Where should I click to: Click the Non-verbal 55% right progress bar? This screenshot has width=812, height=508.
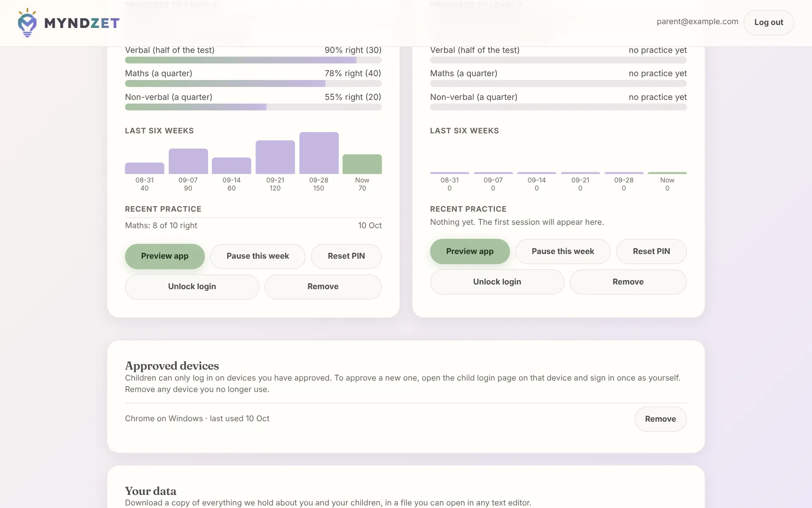coord(253,107)
